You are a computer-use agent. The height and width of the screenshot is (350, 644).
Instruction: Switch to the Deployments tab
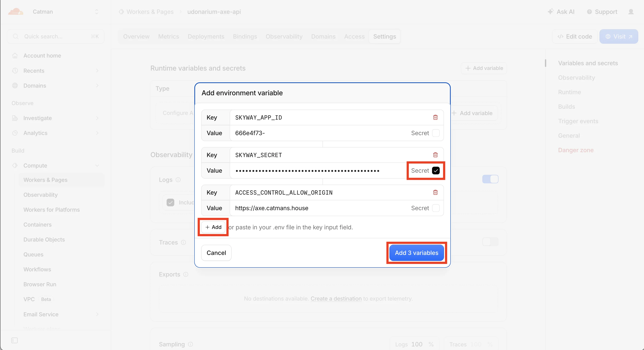point(206,36)
